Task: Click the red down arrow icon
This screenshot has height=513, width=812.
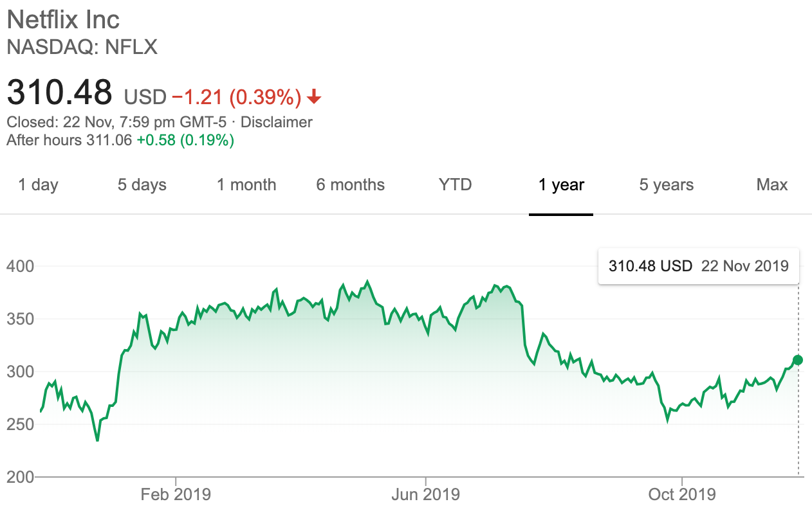Action: 314,97
